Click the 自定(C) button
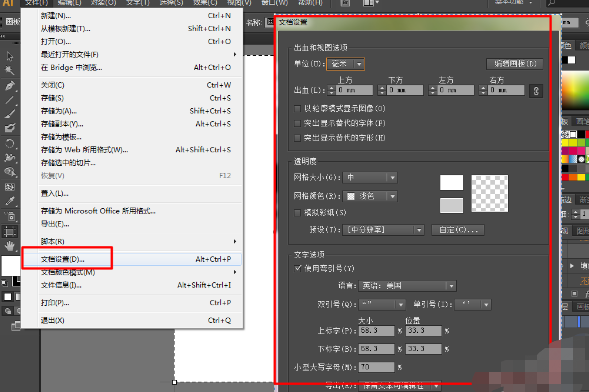The width and height of the screenshot is (589, 392). [458, 230]
